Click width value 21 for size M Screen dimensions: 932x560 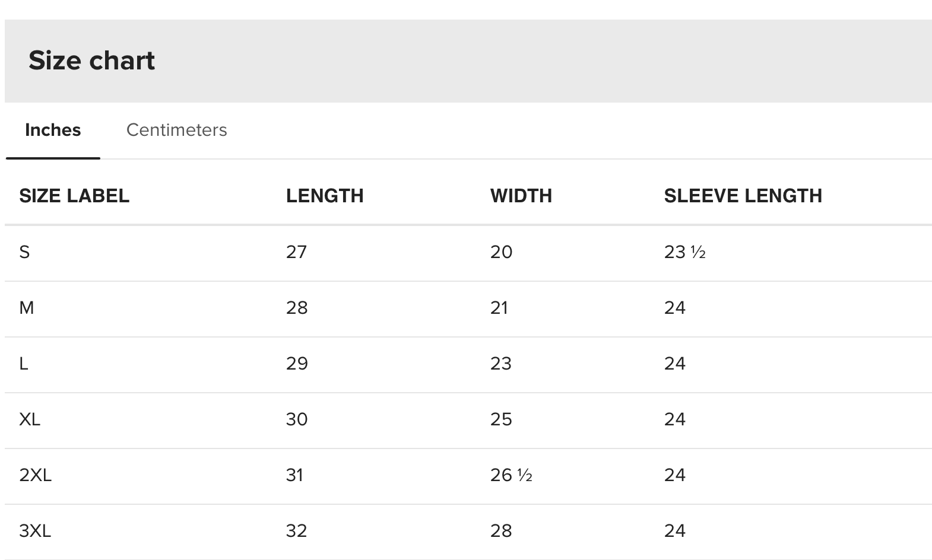(499, 308)
